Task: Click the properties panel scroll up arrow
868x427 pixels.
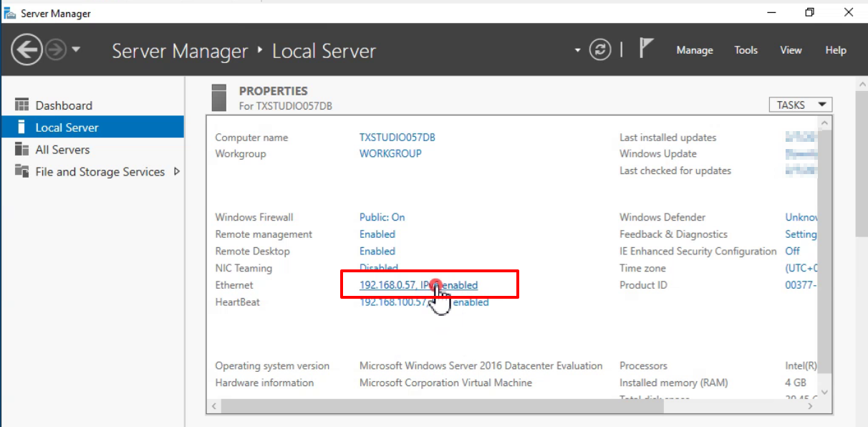Action: 824,123
